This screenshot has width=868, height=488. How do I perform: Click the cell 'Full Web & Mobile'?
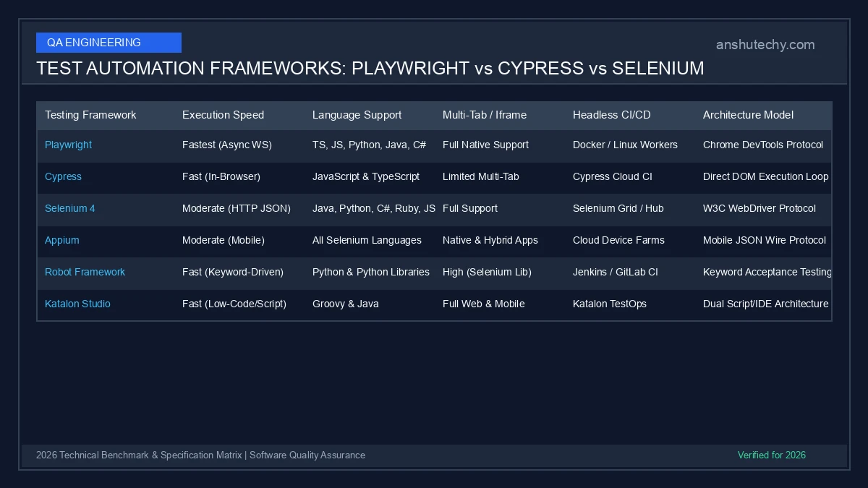484,304
